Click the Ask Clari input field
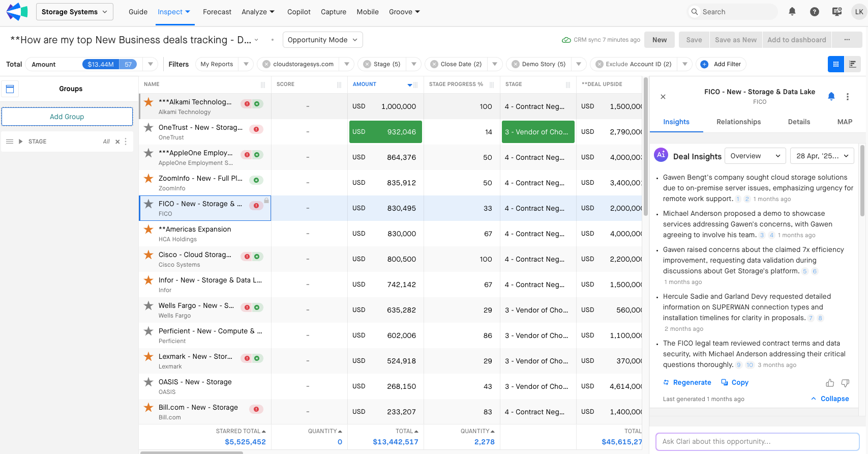This screenshot has width=868, height=454. point(757,441)
